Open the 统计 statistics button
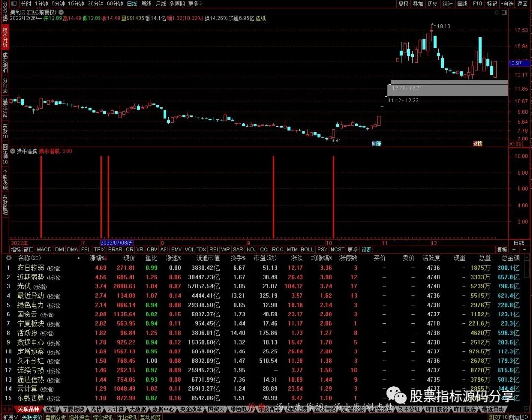 pos(447,4)
